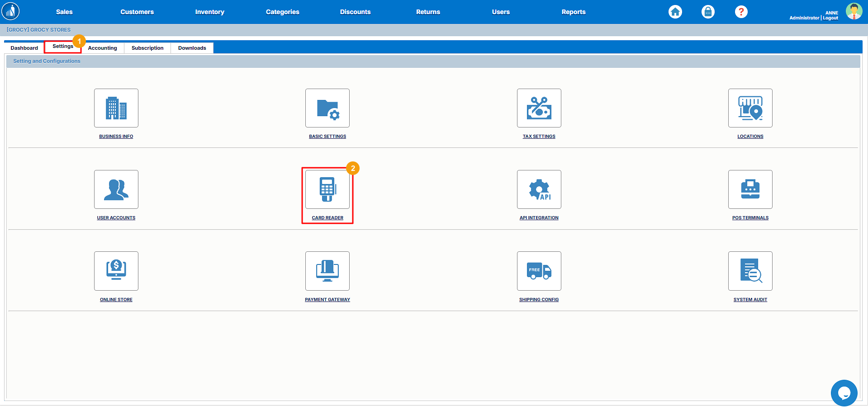The image size is (868, 415).
Task: Switch to the Subscription tab
Action: pos(147,48)
